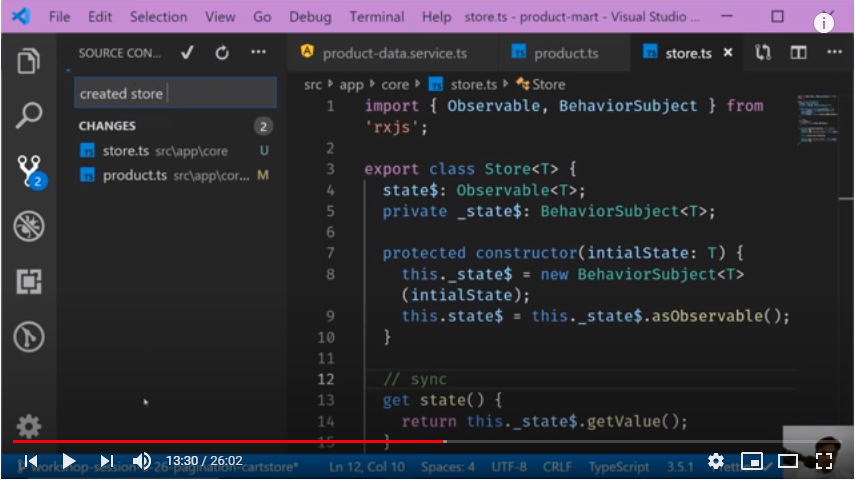Screen dimensions: 855x480
Task: Open the Extensions view in activity bar
Action: (29, 282)
